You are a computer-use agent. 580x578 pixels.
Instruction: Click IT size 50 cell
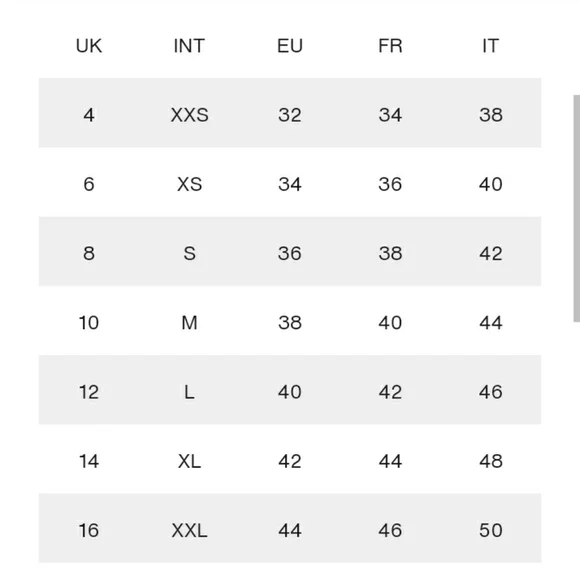click(x=491, y=530)
